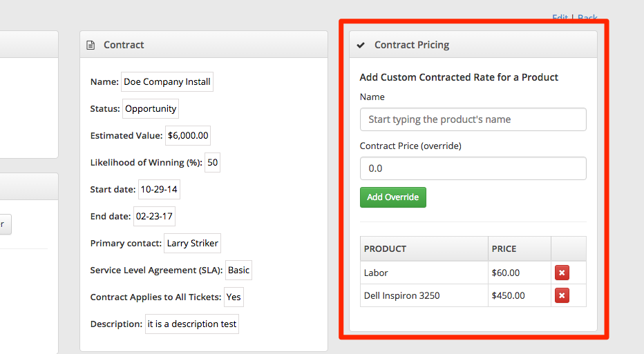644x354 pixels.
Task: Click into the Contract Price override field
Action: pyautogui.click(x=473, y=168)
